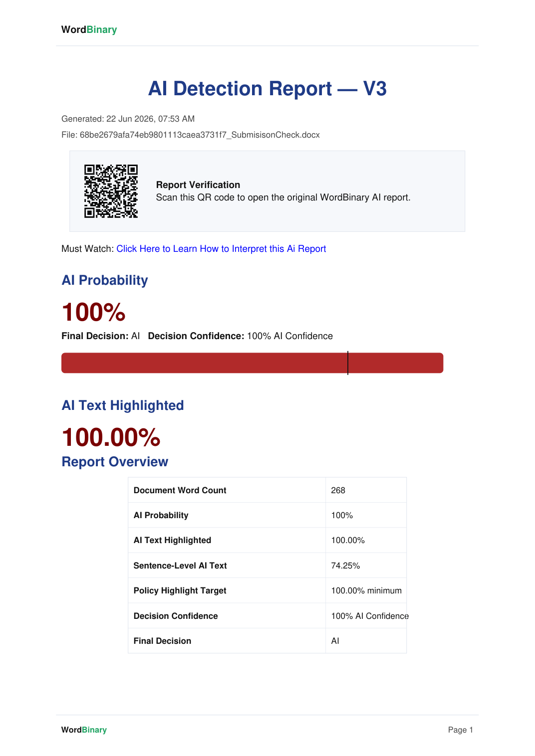Click the red AI probability bar
535x756 pixels.
pyautogui.click(x=252, y=363)
